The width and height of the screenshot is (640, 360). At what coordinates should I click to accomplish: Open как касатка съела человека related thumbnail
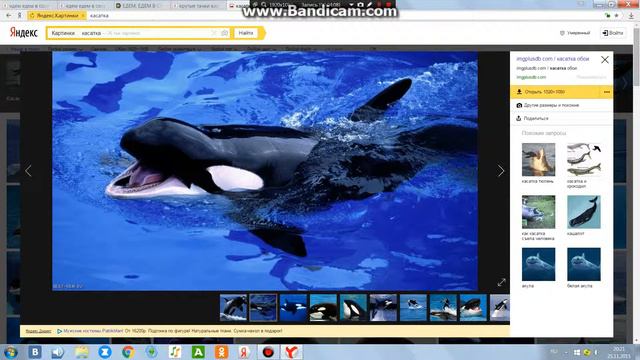[x=538, y=212]
